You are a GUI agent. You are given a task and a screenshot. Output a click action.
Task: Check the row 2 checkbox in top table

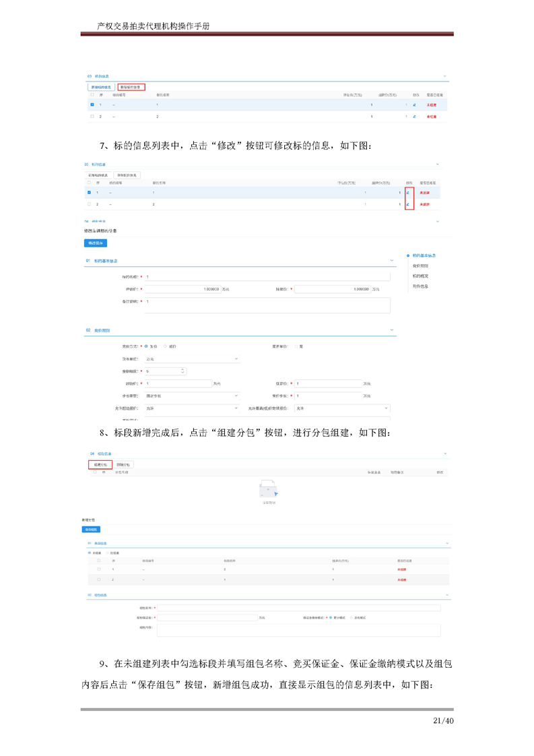92,117
